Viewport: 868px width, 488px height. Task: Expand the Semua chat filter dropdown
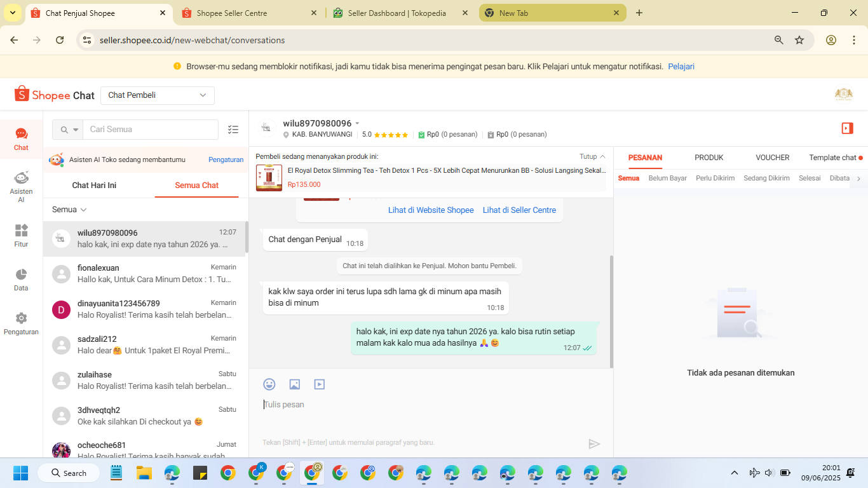click(69, 210)
